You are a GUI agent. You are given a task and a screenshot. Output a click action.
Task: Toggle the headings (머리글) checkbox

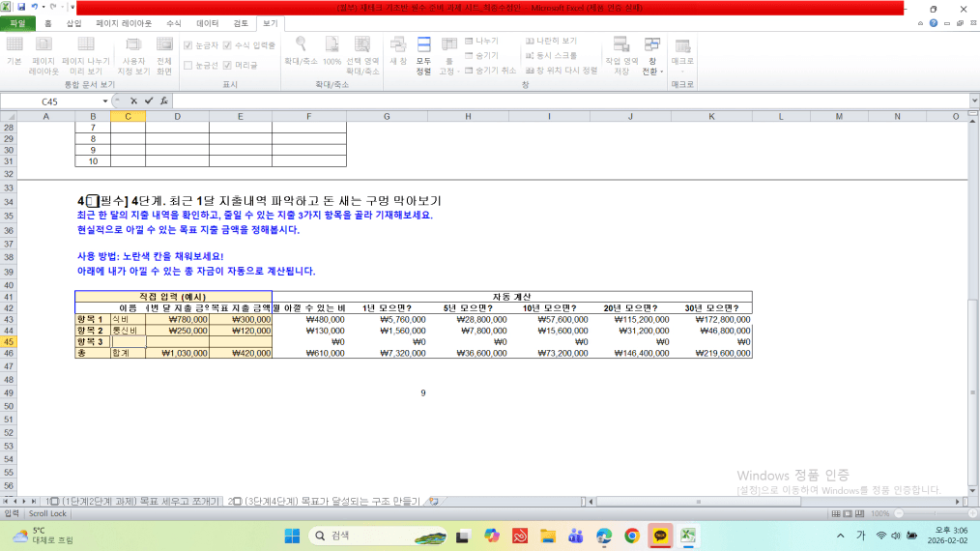point(227,65)
